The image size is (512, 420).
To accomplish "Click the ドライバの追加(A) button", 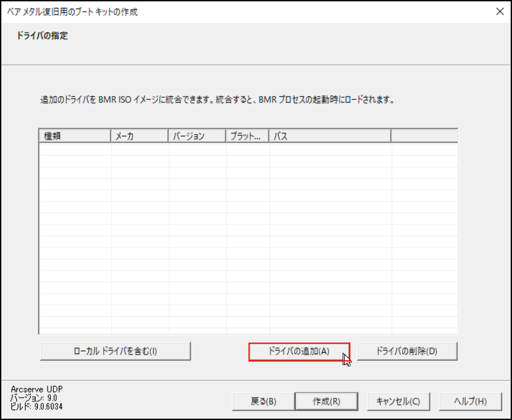I will [x=299, y=351].
